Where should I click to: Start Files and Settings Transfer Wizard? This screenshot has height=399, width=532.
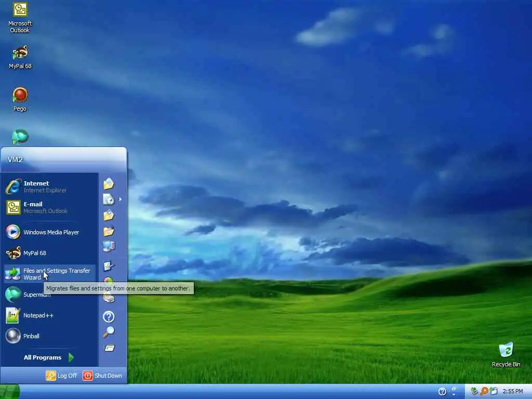click(x=50, y=274)
